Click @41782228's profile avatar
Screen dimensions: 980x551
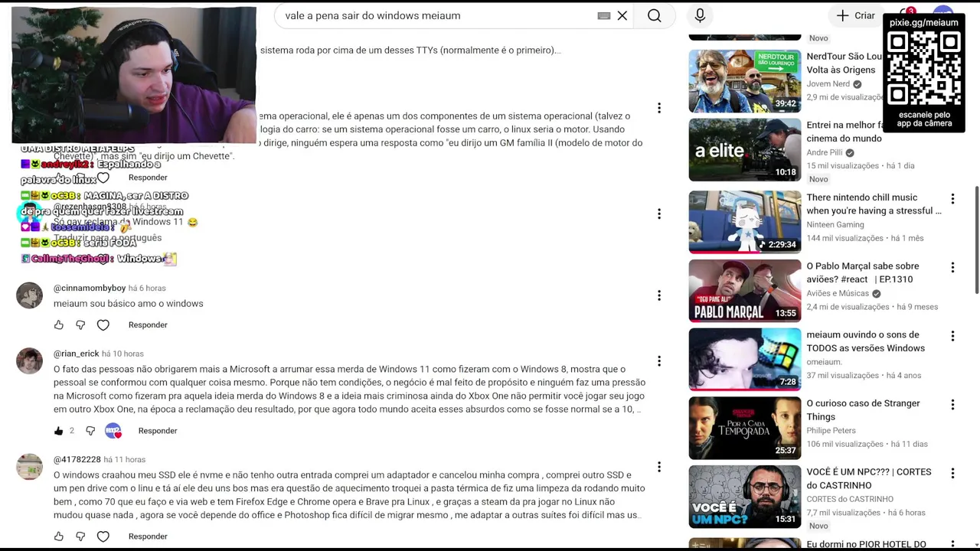[x=30, y=467]
